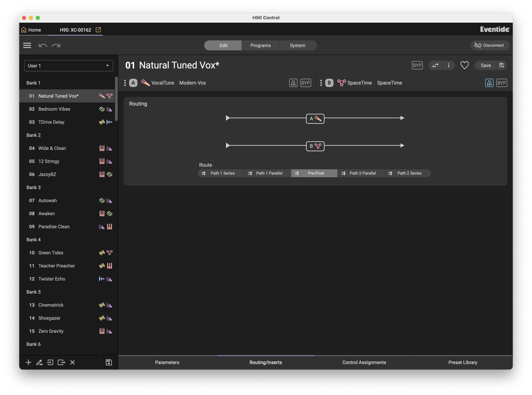The image size is (532, 395).
Task: Open the Control Assignments tab
Action: (x=364, y=363)
